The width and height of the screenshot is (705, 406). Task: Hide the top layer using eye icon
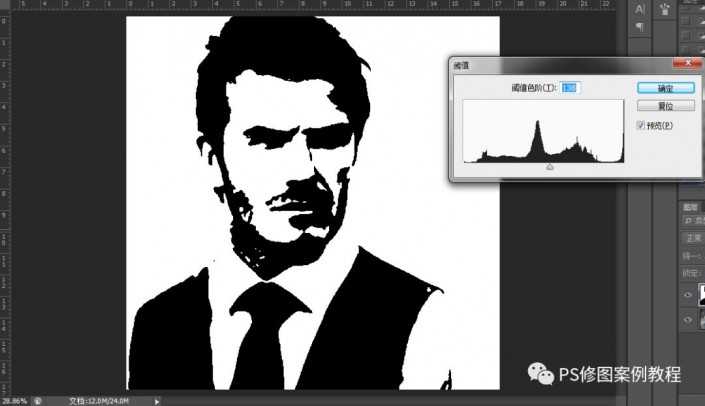click(688, 296)
